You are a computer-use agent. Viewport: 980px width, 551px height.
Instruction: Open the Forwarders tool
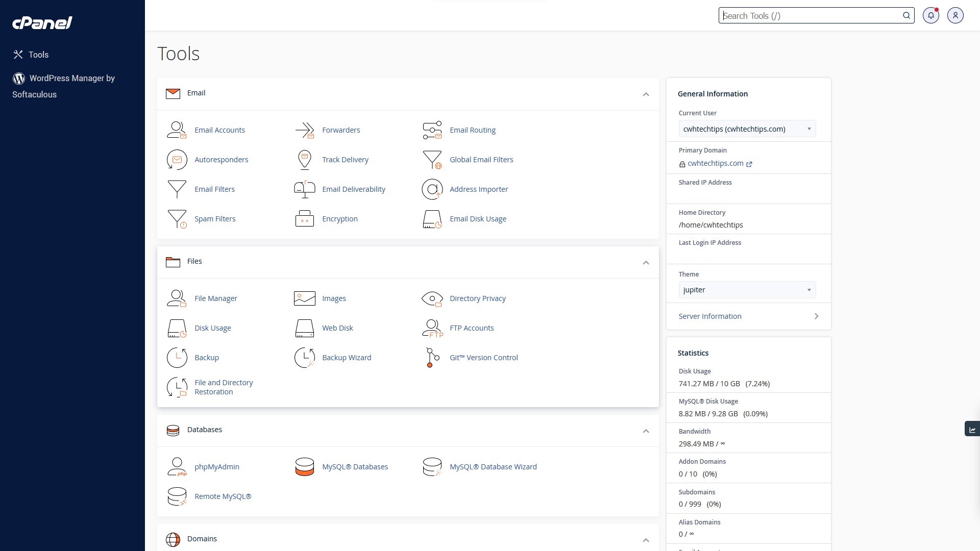tap(340, 130)
